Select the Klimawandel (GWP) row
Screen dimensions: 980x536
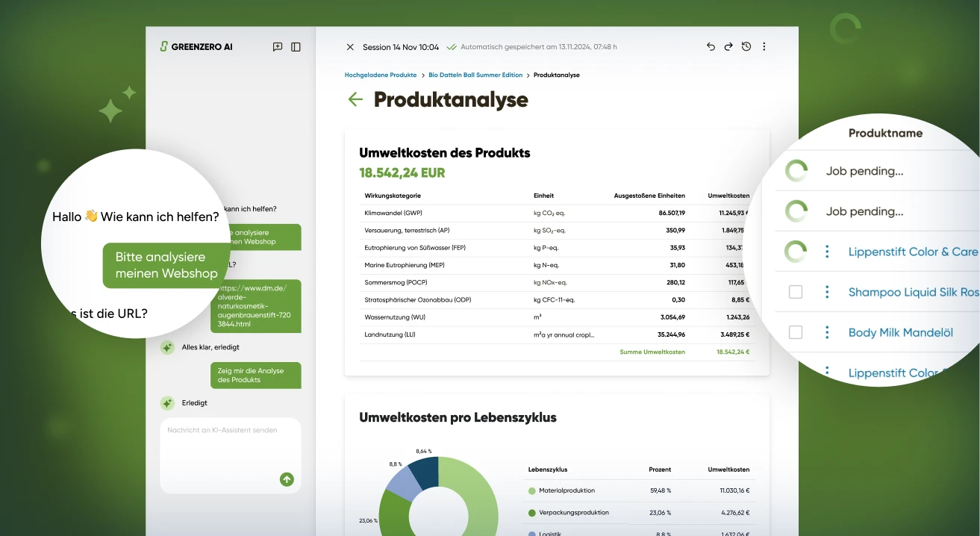pos(557,213)
